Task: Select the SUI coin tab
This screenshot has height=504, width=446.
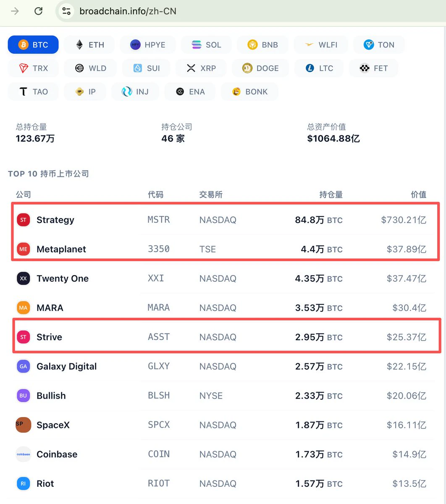Action: pos(146,68)
